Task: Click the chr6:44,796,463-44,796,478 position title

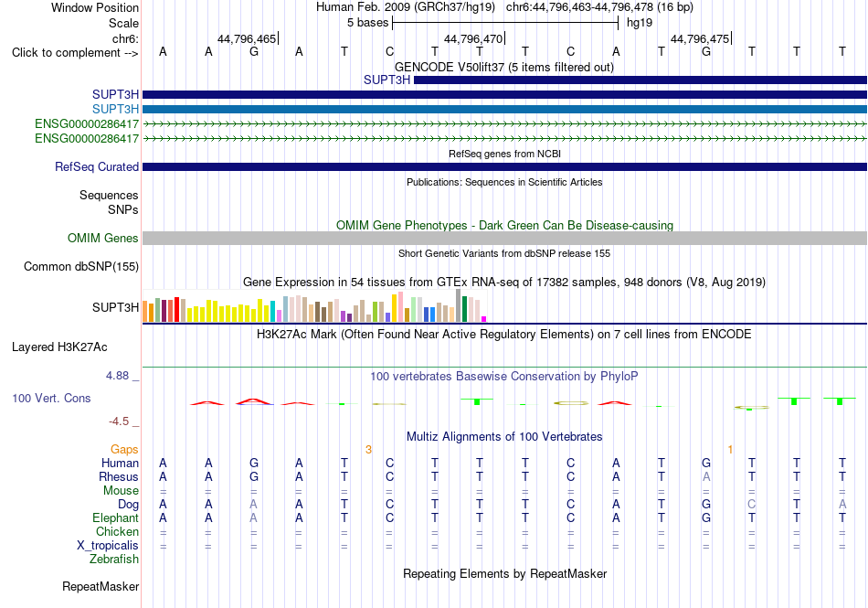Action: click(x=599, y=7)
